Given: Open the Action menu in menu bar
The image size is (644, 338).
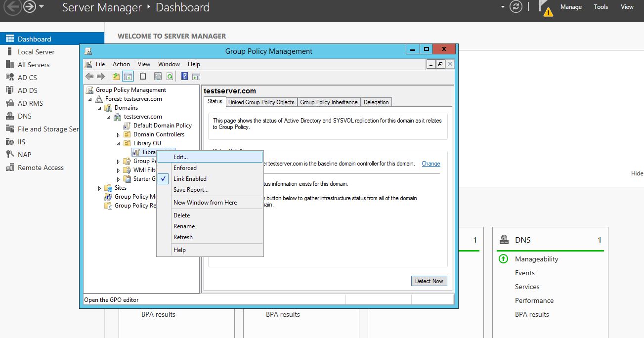Looking at the screenshot, I should coord(121,64).
